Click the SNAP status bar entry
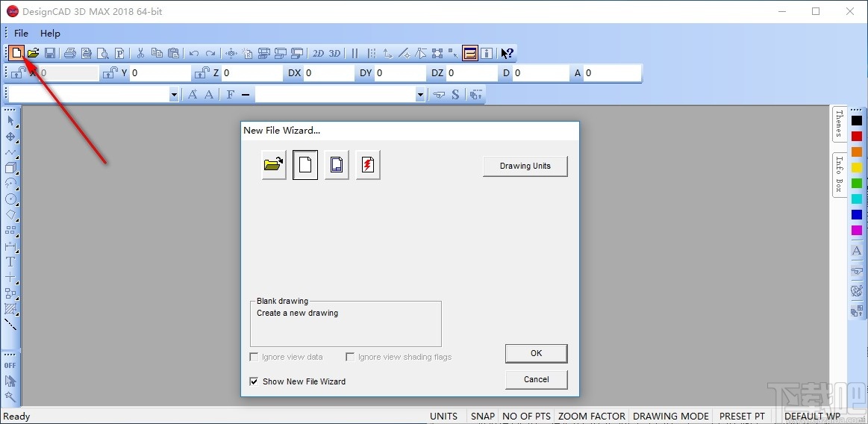The height and width of the screenshot is (424, 868). [483, 417]
